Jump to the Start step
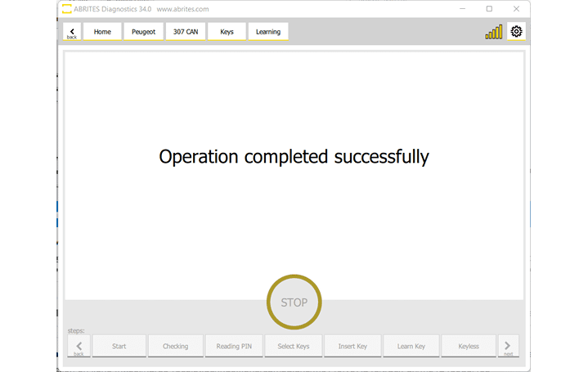The image size is (588, 372). pos(119,346)
